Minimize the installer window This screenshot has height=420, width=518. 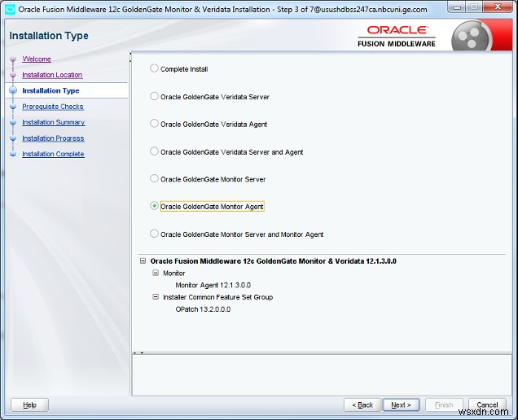(457, 7)
